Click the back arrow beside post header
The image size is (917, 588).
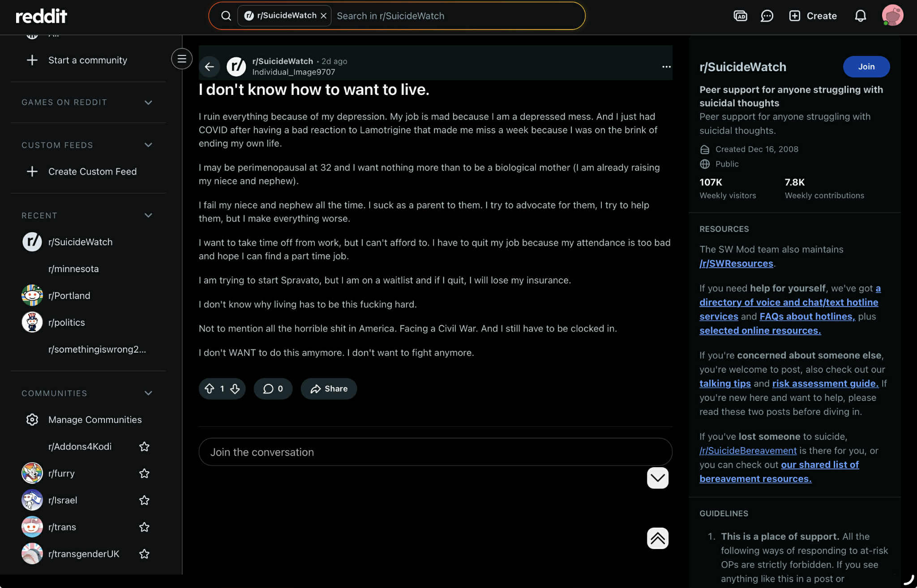[x=210, y=67]
